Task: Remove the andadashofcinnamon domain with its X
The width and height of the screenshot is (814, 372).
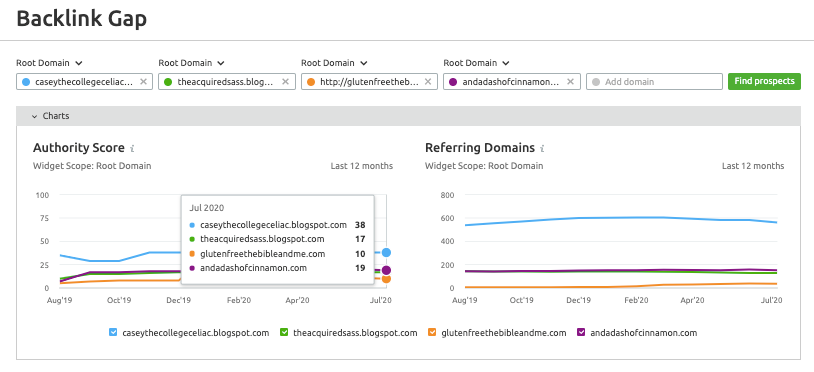Action: point(570,81)
